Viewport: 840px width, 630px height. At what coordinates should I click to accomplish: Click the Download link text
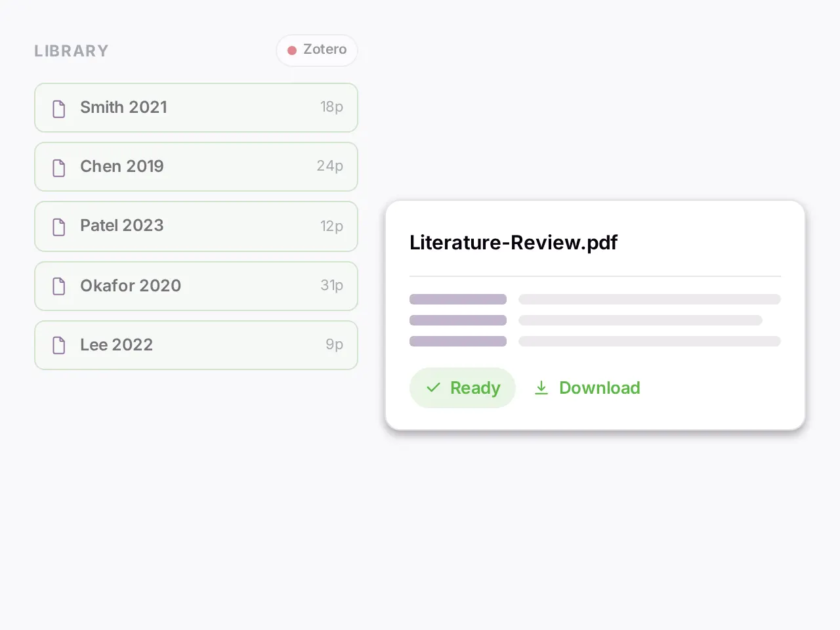(600, 388)
